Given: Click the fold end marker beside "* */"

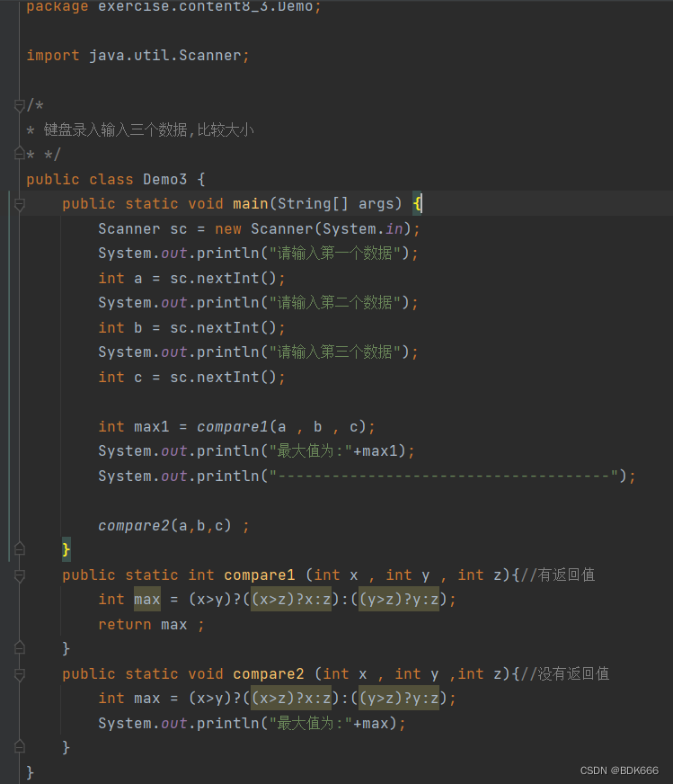Looking at the screenshot, I should 20,153.
